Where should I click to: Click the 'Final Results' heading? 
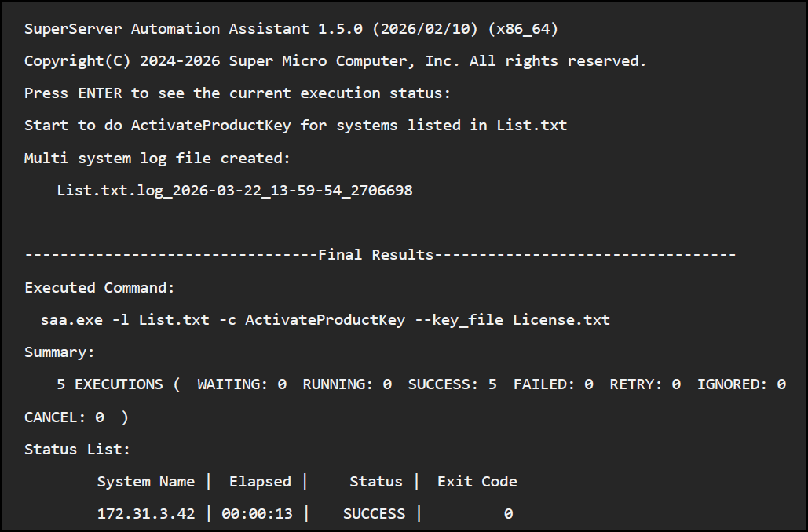pos(376,255)
